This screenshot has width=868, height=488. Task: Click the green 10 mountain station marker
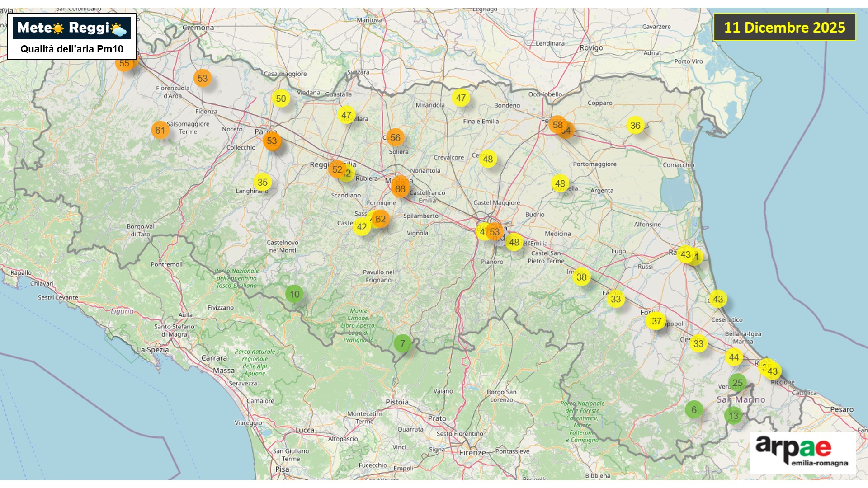point(294,294)
